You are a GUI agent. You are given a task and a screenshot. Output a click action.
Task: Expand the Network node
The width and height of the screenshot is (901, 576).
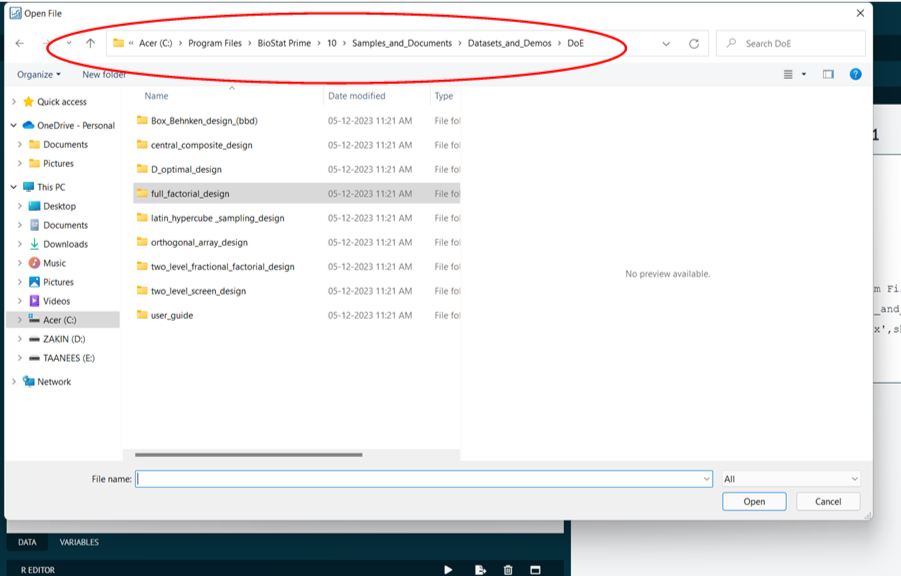[x=14, y=381]
